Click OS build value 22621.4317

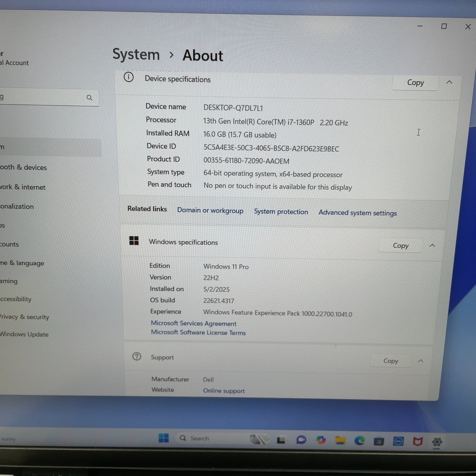(x=219, y=301)
